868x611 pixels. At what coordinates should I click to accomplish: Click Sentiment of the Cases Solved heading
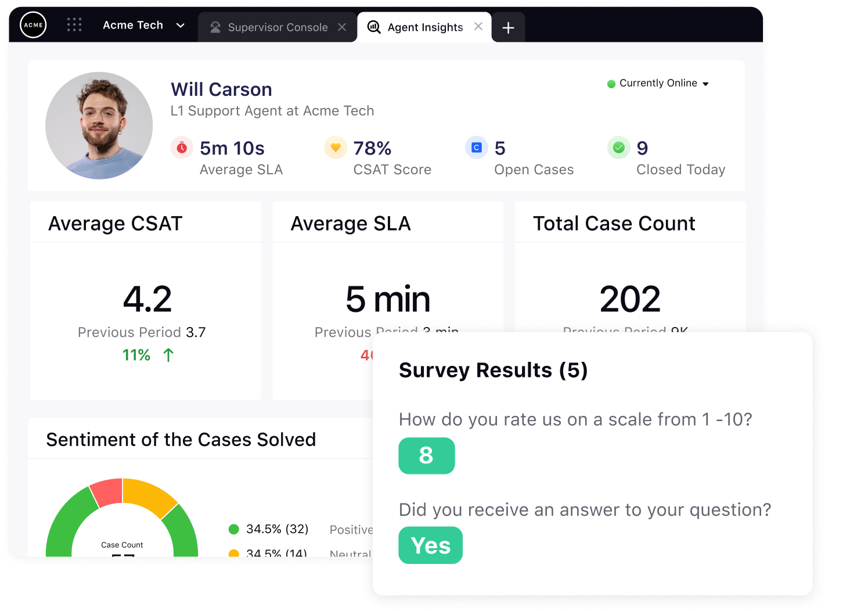[x=181, y=440]
